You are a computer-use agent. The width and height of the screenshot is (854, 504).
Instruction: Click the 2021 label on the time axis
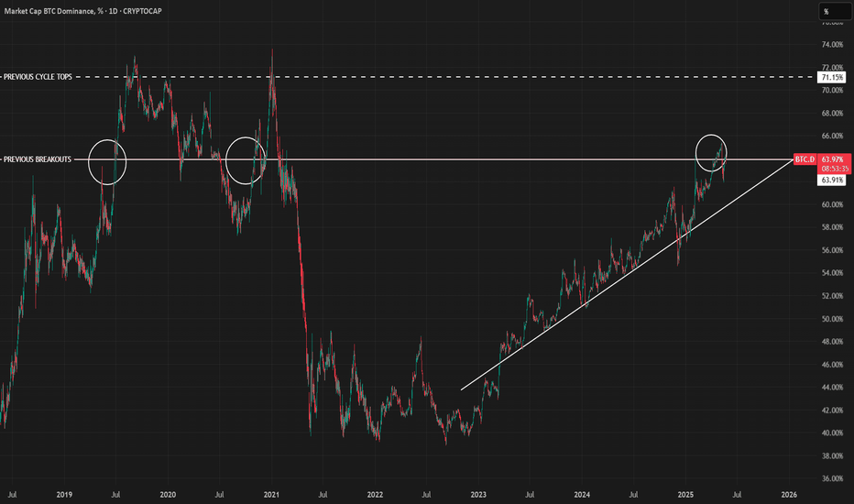click(271, 495)
